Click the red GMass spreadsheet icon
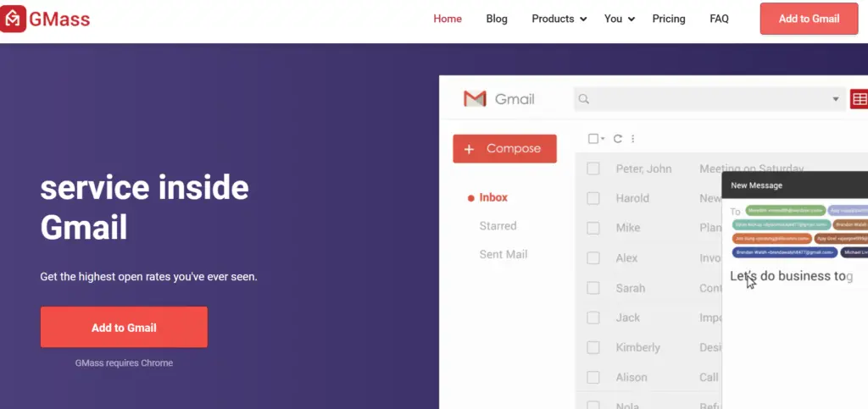Image resolution: width=868 pixels, height=409 pixels. [x=859, y=99]
